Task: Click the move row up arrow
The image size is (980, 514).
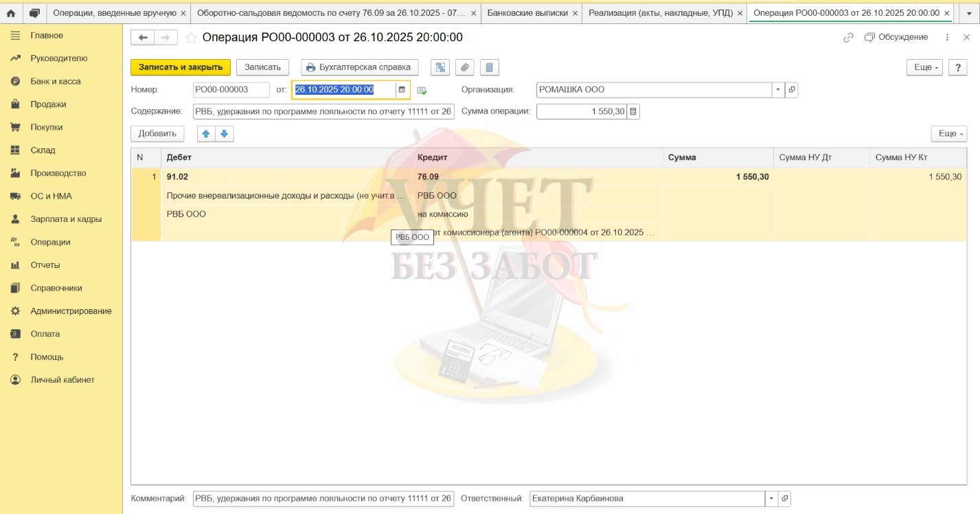Action: [206, 134]
